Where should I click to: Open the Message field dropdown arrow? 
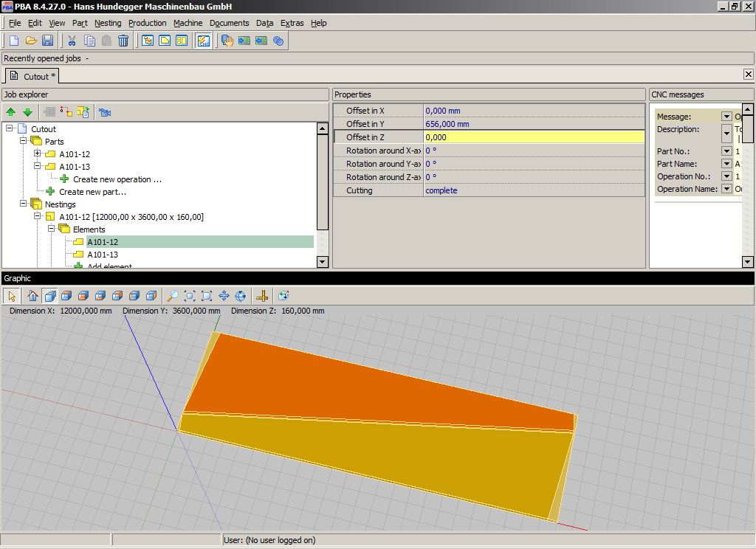(726, 117)
